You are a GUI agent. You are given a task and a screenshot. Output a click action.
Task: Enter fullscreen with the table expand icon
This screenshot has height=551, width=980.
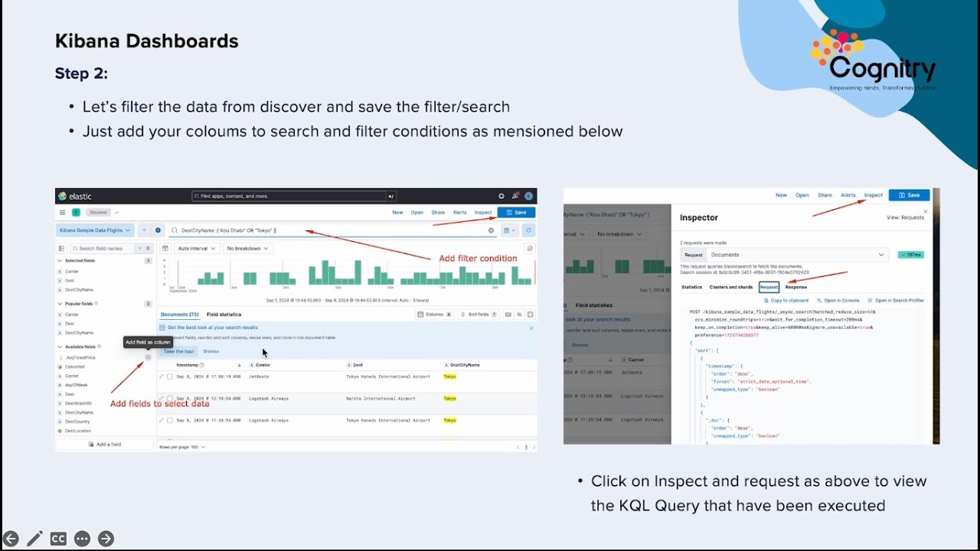tap(530, 315)
